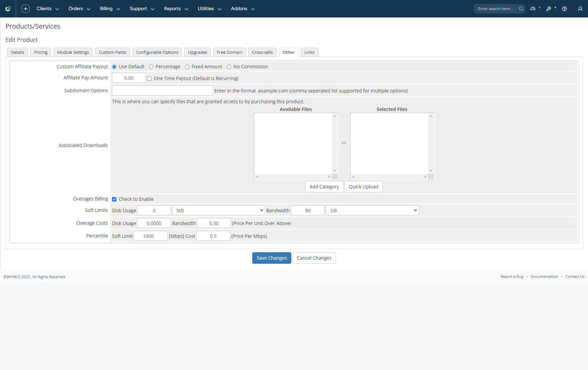Focus the header search term field
Image resolution: width=588 pixels, height=370 pixels.
pyautogui.click(x=497, y=9)
